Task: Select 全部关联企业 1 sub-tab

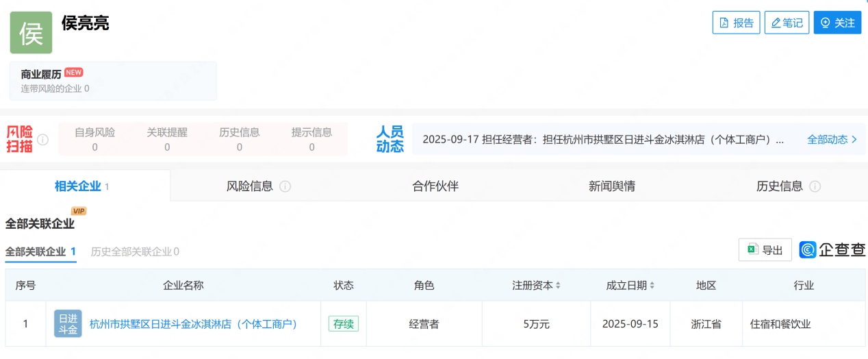Action: coord(40,251)
